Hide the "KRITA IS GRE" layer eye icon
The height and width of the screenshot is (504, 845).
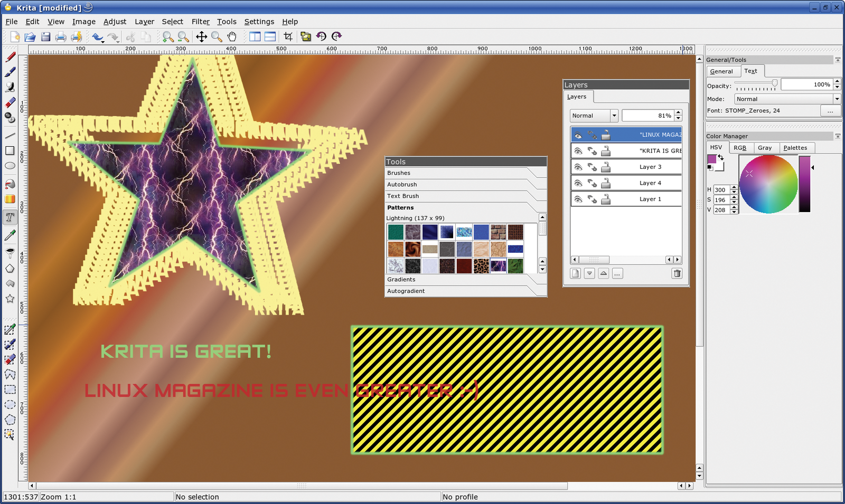[x=578, y=151]
